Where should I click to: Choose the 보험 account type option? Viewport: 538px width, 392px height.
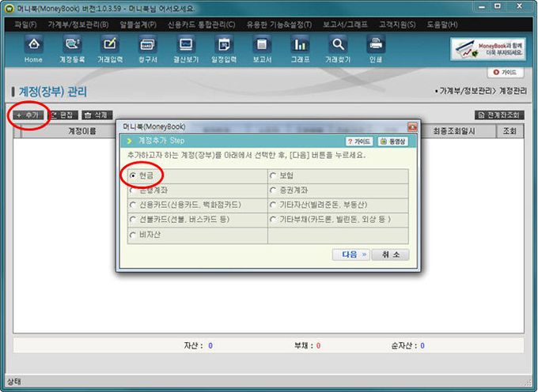(x=274, y=175)
